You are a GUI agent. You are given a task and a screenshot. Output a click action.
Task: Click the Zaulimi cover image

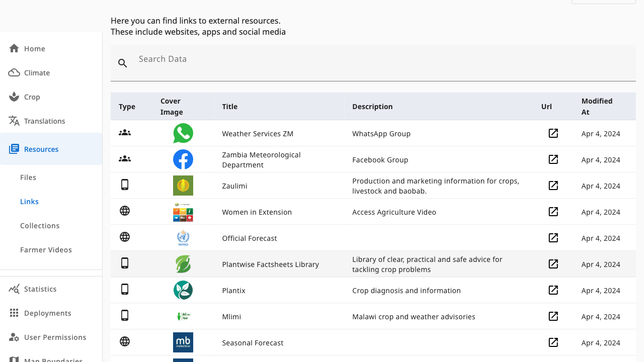pos(183,186)
